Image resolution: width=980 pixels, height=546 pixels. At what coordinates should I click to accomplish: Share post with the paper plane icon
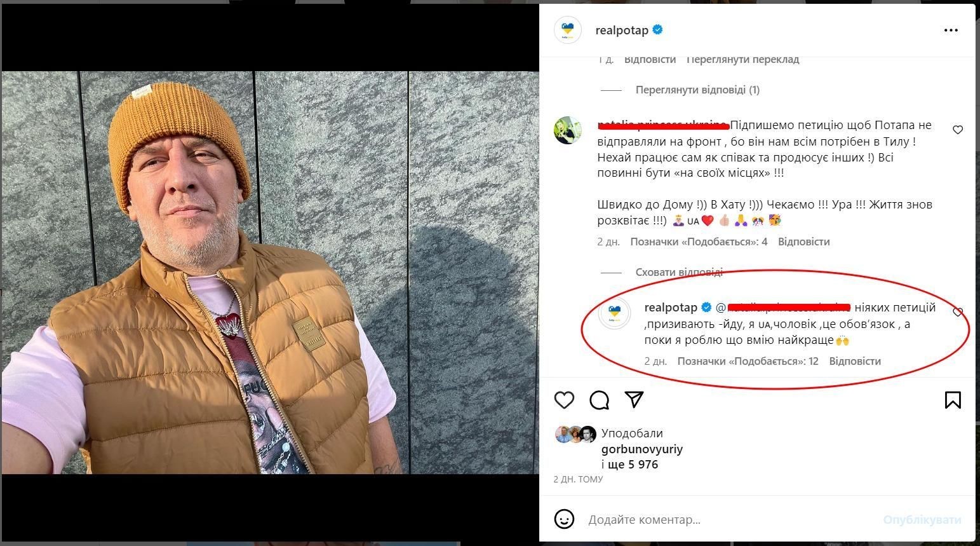pos(634,399)
